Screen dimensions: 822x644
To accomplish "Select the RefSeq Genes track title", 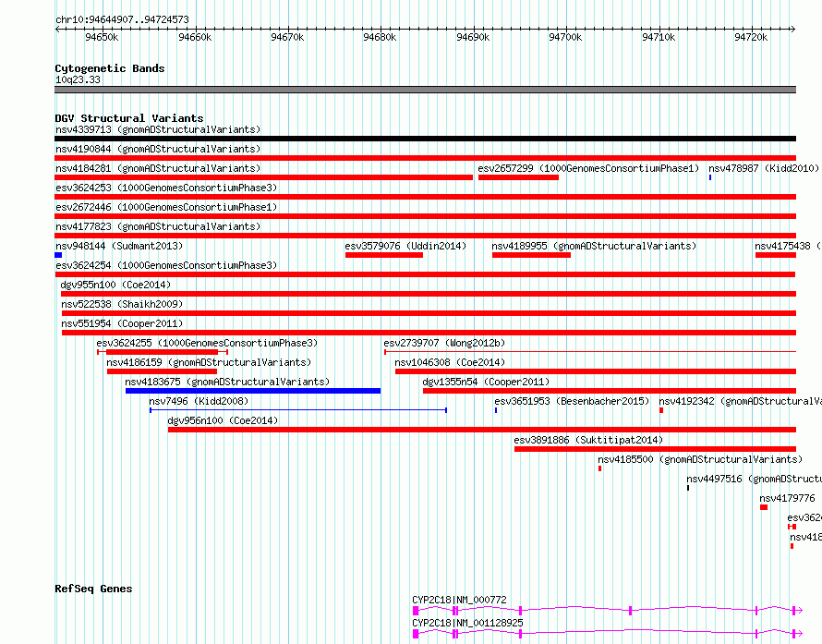I will click(x=93, y=589).
